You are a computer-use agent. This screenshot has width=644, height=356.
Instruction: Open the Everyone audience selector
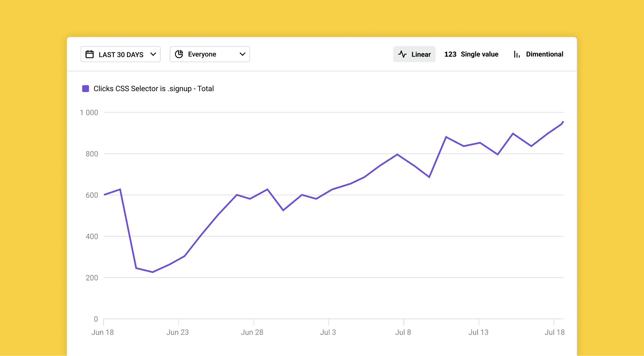[210, 54]
